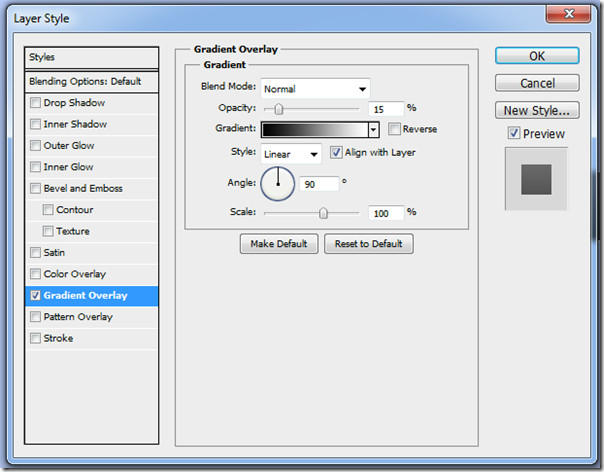Open the Styles list entry
This screenshot has height=472, width=604.
coord(91,57)
